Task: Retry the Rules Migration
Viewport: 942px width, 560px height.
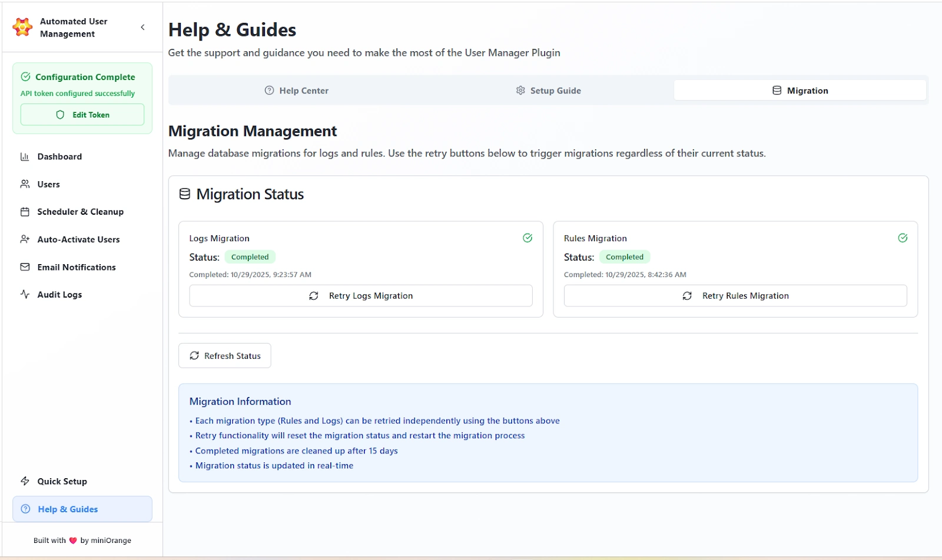Action: coord(735,295)
